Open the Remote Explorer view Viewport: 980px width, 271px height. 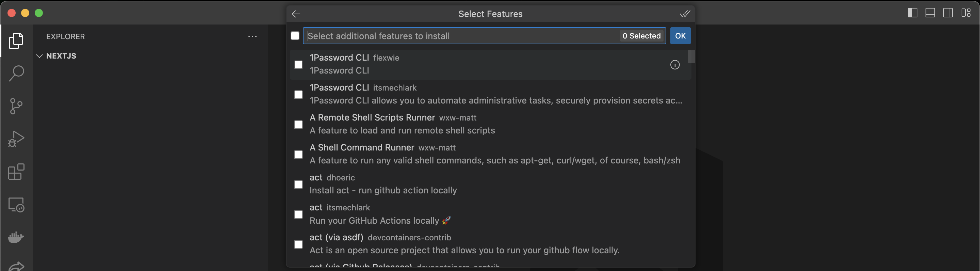click(16, 205)
